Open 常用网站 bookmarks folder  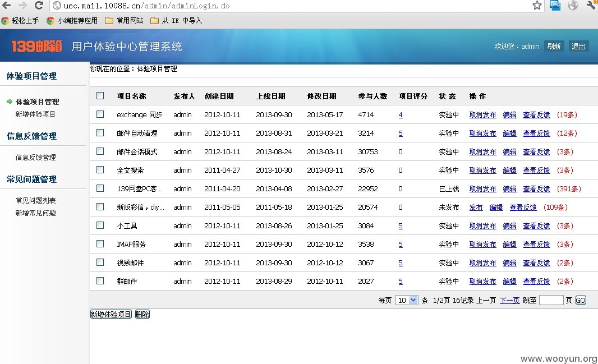pyautogui.click(x=125, y=21)
